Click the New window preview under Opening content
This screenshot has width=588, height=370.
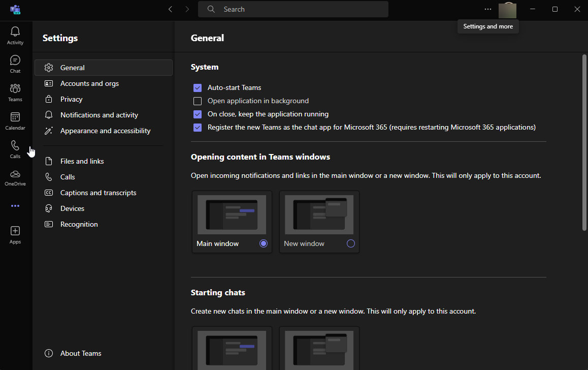coord(319,214)
